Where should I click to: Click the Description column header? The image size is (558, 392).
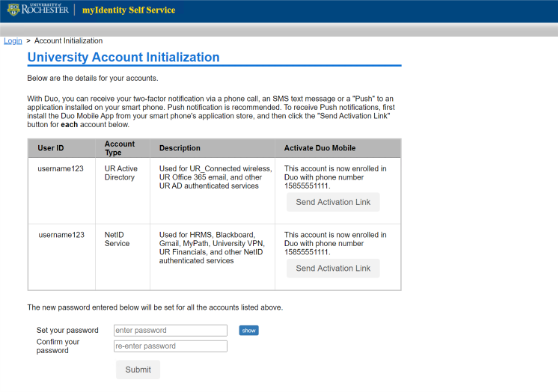coord(180,148)
